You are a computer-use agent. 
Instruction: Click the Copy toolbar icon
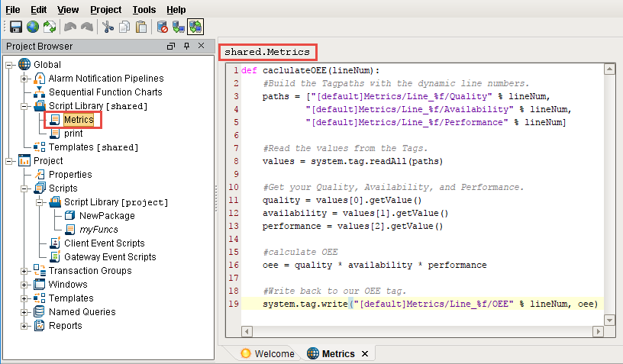click(124, 27)
